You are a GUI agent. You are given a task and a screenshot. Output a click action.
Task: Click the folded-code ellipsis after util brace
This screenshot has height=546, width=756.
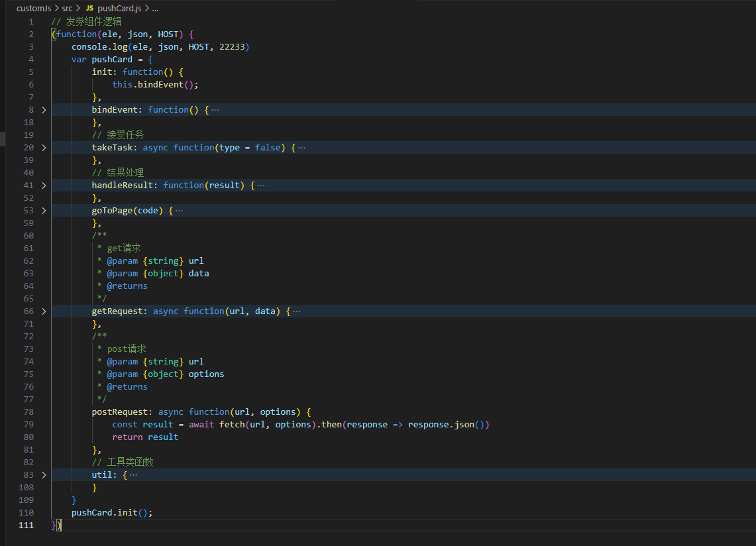pyautogui.click(x=133, y=475)
